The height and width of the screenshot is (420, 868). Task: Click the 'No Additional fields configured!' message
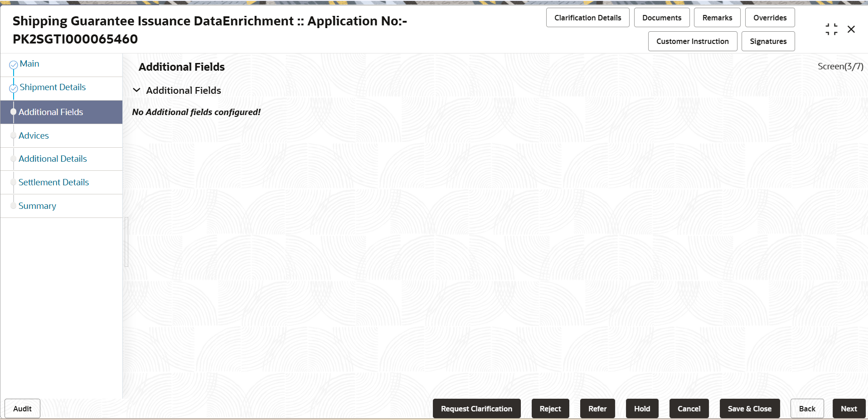[x=196, y=112]
